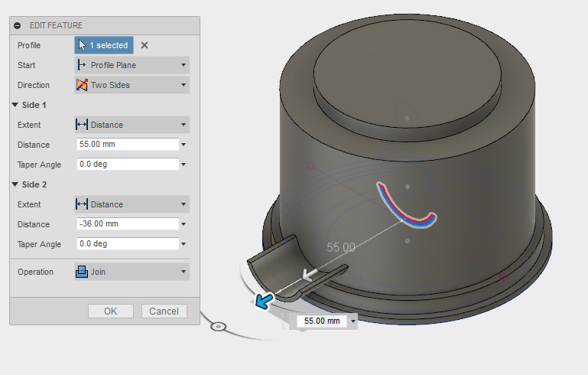Open the Operation 'Join' dropdown

[132, 272]
